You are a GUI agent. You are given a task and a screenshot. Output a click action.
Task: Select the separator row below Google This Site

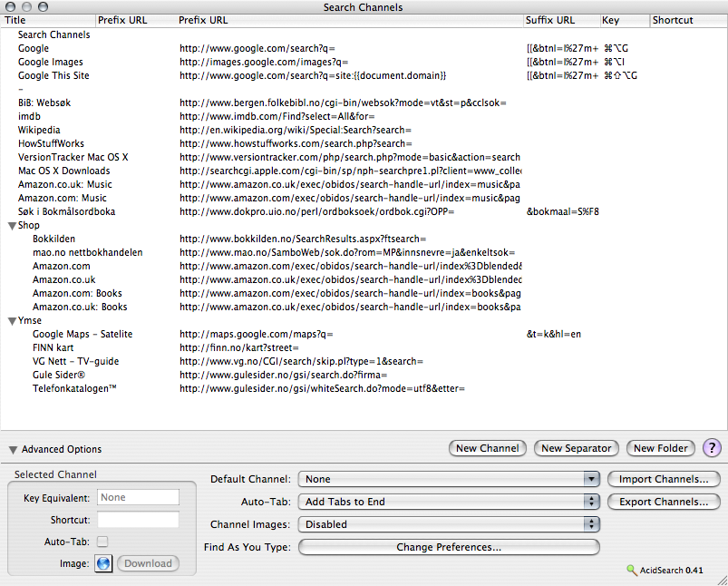click(x=21, y=89)
